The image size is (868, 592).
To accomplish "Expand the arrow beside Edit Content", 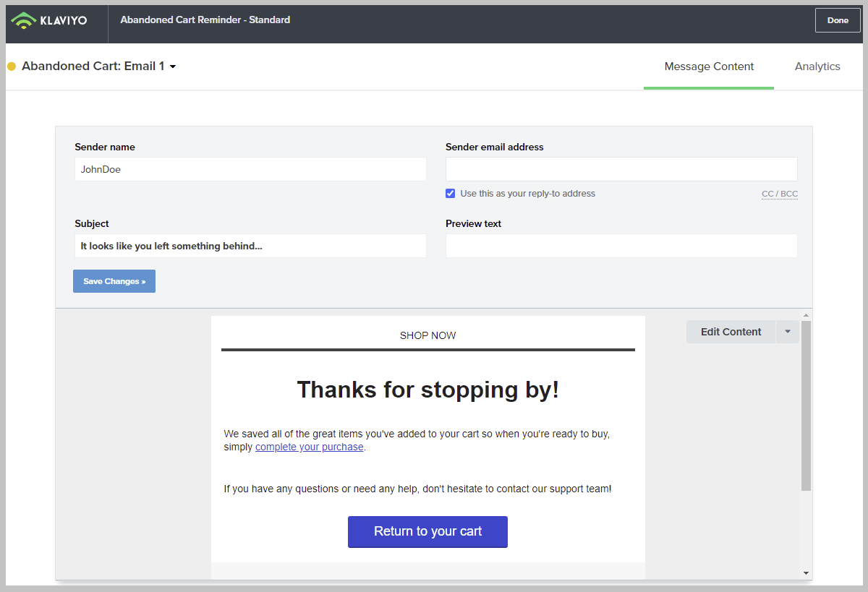I will click(788, 332).
